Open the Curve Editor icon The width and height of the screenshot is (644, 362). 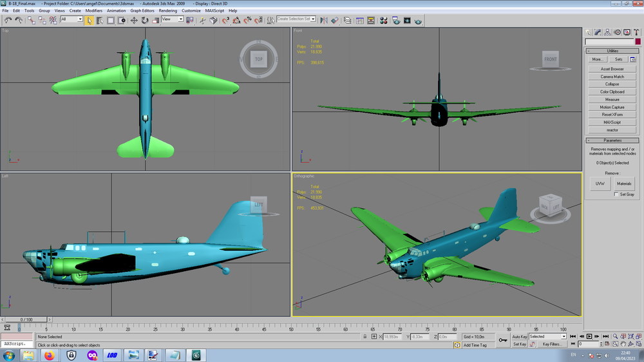tap(360, 20)
